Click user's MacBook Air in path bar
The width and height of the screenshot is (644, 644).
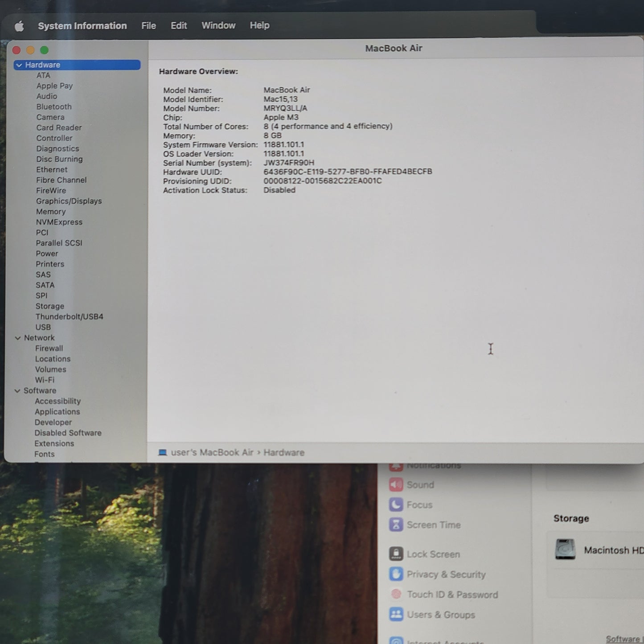pos(212,453)
